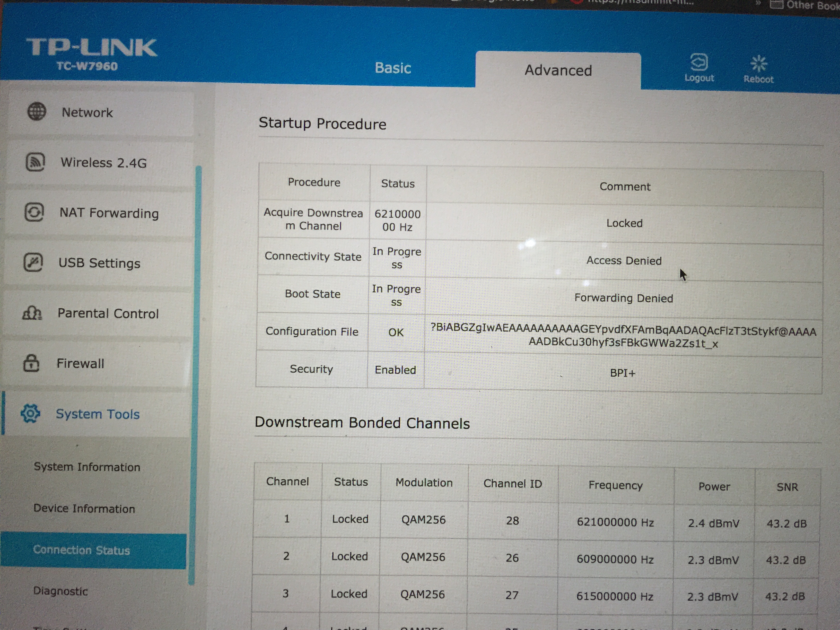The image size is (840, 630).
Task: Click the BPI+ comment cell
Action: [x=623, y=373]
